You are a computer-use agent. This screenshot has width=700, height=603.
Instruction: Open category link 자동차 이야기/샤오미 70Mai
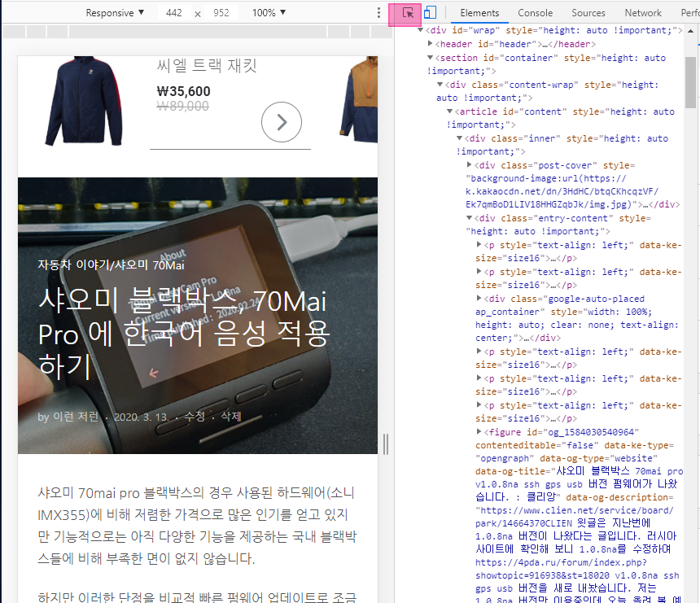(111, 265)
